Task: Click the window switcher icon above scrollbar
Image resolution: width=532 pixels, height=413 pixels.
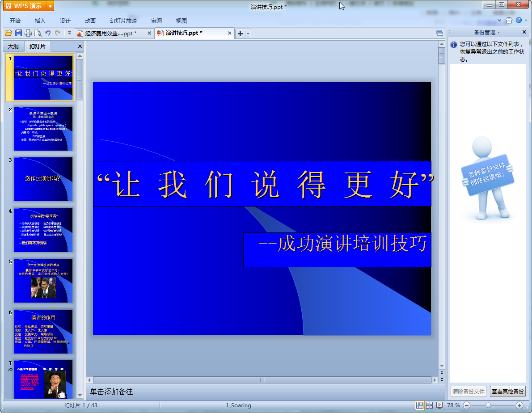Action: (440, 33)
